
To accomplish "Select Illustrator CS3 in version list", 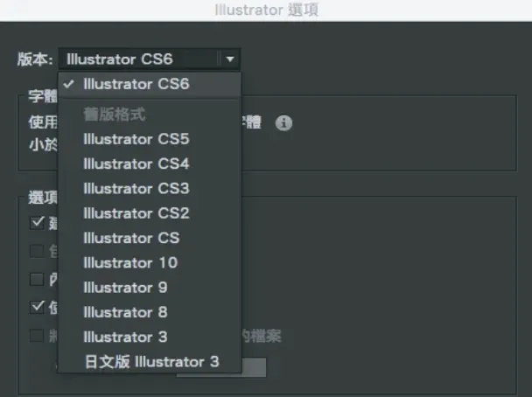I will 136,188.
